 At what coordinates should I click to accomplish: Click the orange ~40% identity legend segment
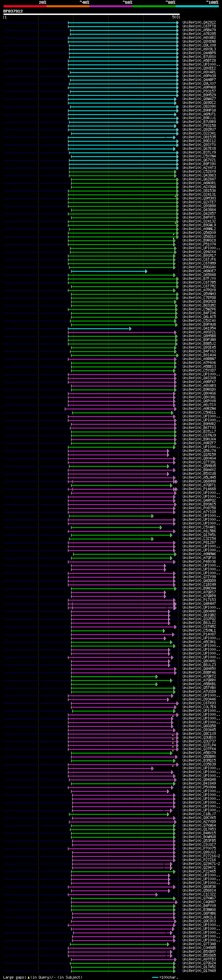click(68, 6)
